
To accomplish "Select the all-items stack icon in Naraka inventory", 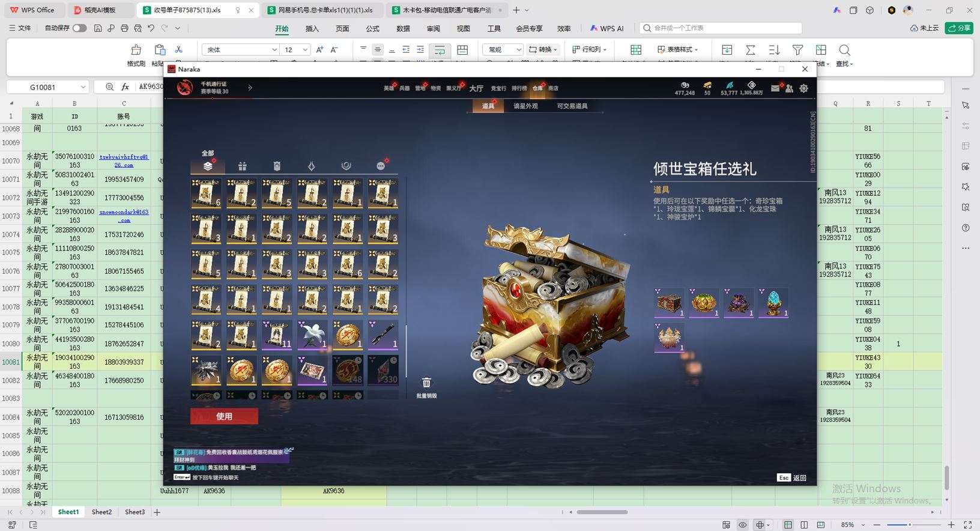I will pos(208,166).
